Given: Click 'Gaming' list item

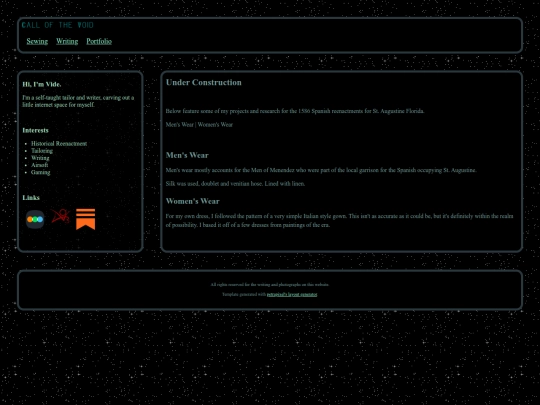Looking at the screenshot, I should pyautogui.click(x=41, y=173).
